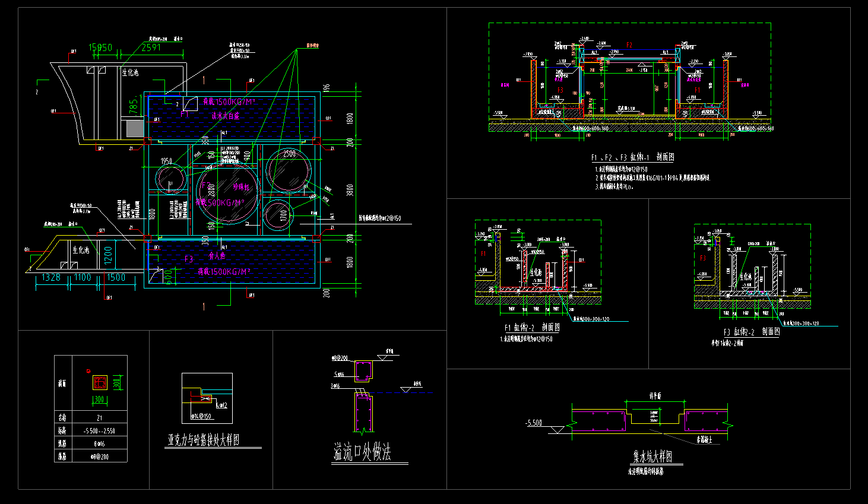Screen dimensions: 868x504
Task: Click the 2591 green dimension label
Action: click(151, 47)
